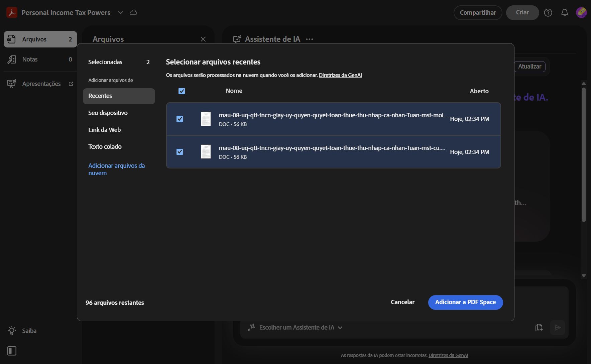Open the profile avatar menu
591x364 pixels.
click(x=581, y=12)
